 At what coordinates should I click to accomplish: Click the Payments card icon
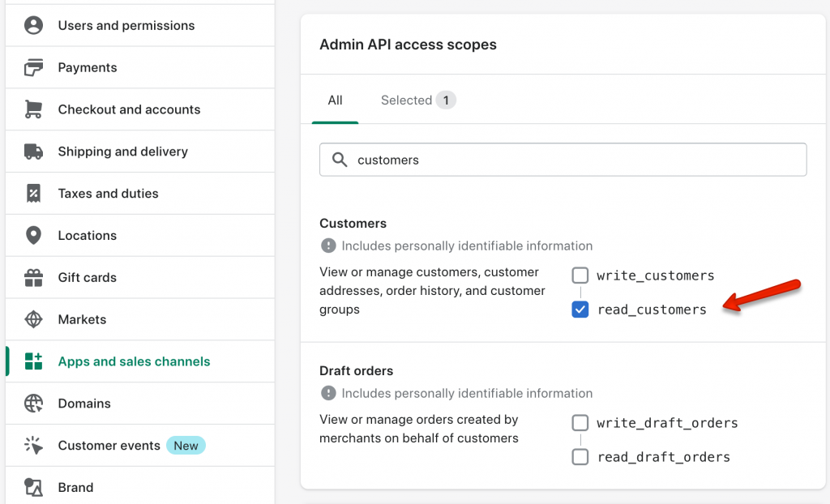tap(33, 67)
